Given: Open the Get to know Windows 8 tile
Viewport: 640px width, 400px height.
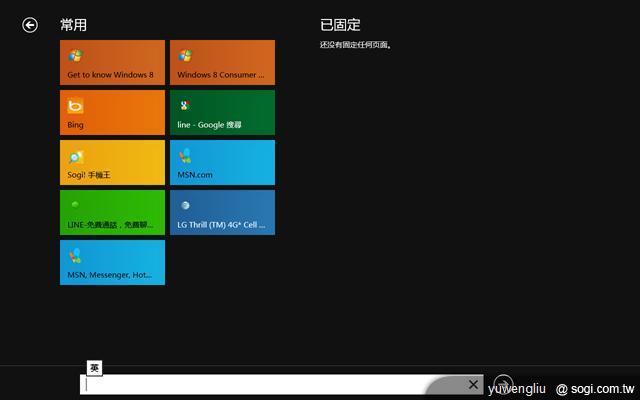Looking at the screenshot, I should (x=112, y=62).
